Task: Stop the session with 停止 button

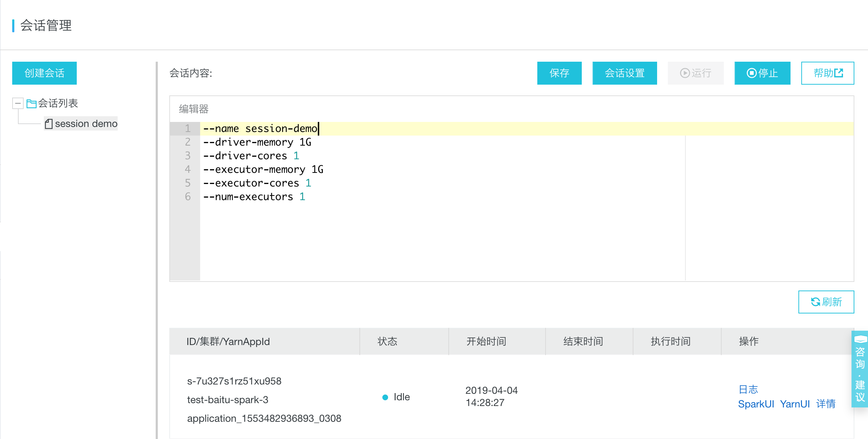Action: click(x=763, y=73)
